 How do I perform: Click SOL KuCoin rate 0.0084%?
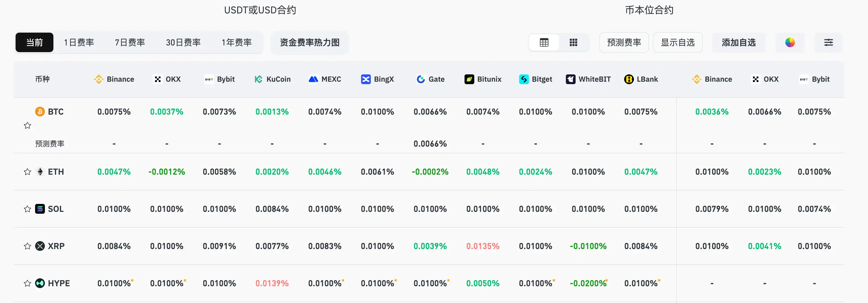[x=272, y=209]
